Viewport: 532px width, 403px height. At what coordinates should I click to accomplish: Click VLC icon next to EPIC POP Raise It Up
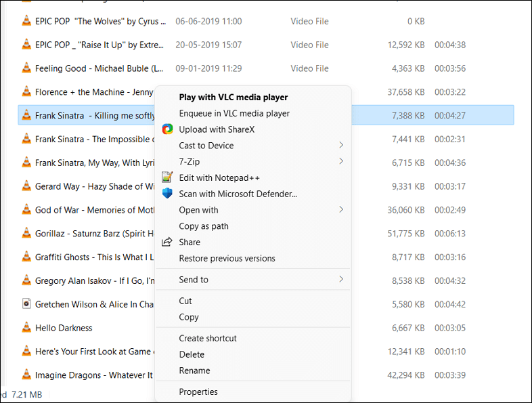(x=26, y=45)
